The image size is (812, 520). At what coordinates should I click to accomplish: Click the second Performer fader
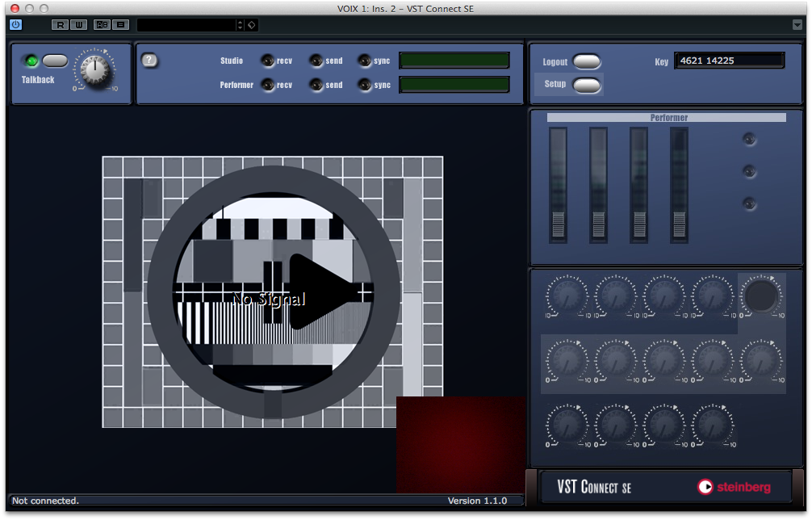(x=598, y=186)
